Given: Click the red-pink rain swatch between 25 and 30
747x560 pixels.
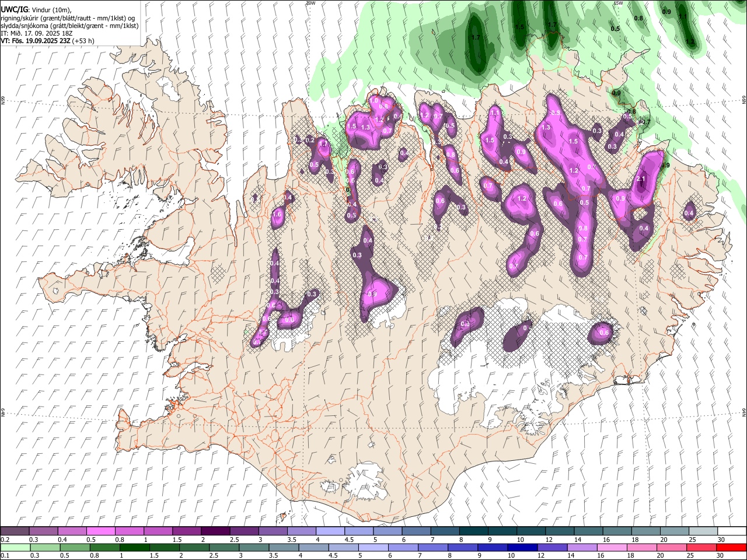Looking at the screenshot, I should tap(701, 547).
